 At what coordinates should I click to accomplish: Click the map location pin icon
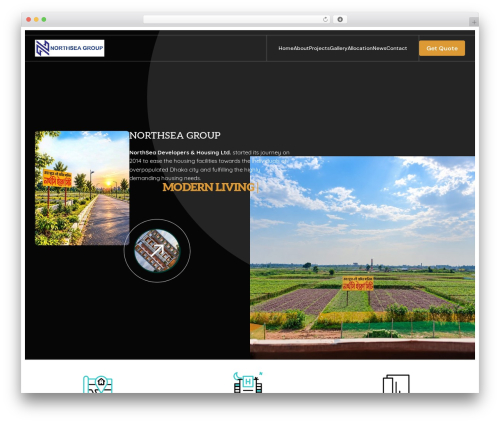pyautogui.click(x=98, y=384)
